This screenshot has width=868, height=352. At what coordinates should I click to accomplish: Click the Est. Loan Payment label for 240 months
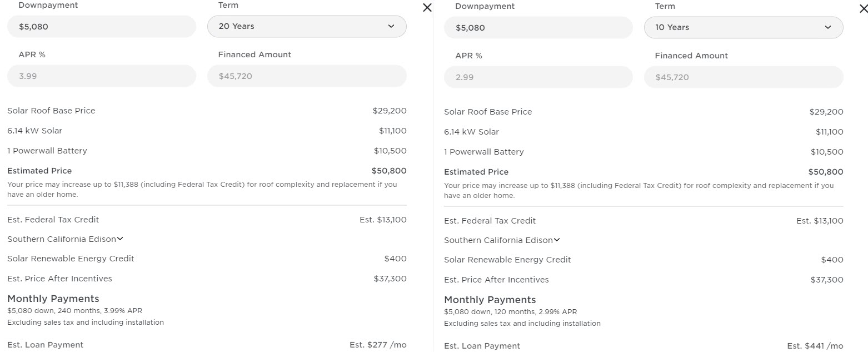coord(46,345)
